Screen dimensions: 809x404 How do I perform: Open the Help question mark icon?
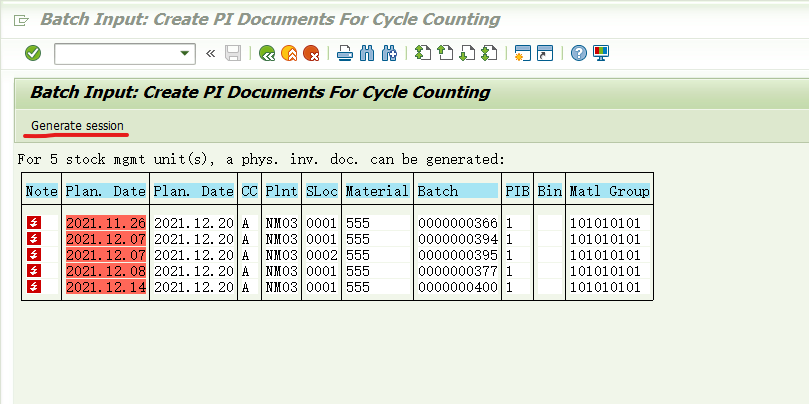click(578, 53)
